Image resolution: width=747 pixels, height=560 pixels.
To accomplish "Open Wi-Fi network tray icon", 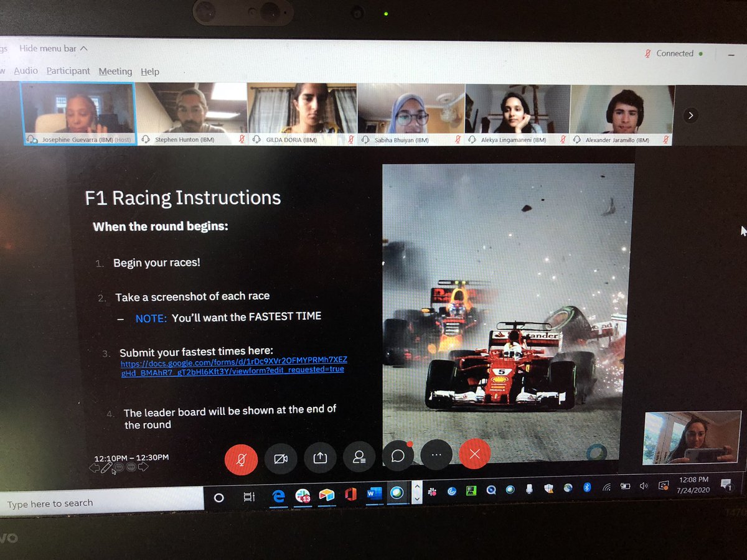I will pos(606,487).
